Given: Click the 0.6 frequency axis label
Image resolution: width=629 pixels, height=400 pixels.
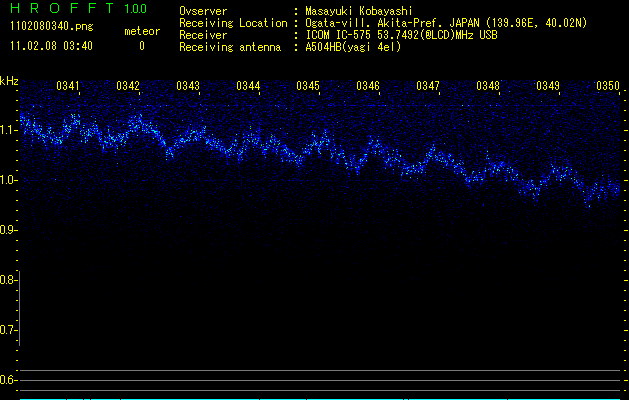Looking at the screenshot, I should pyautogui.click(x=9, y=380).
